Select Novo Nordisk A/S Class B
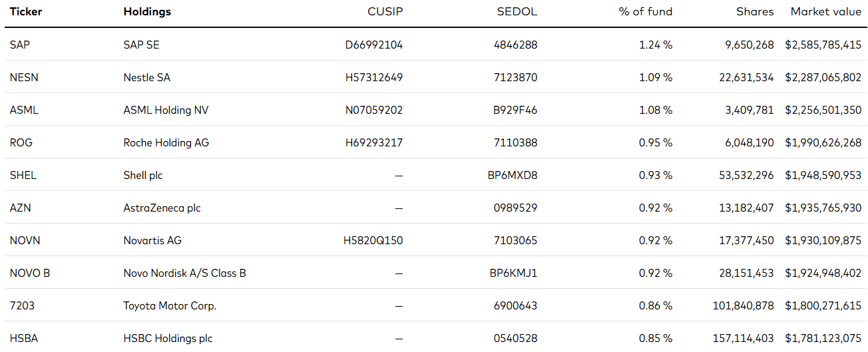This screenshot has height=352, width=868. click(184, 273)
